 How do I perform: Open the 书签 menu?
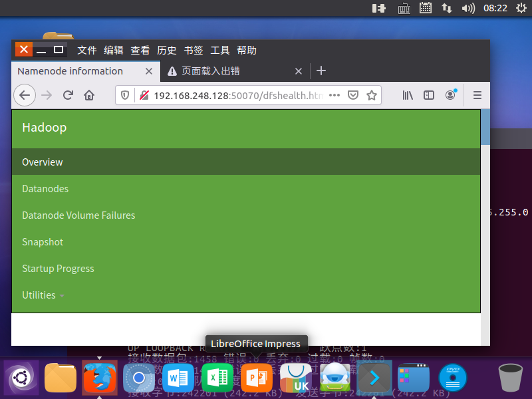pos(194,51)
